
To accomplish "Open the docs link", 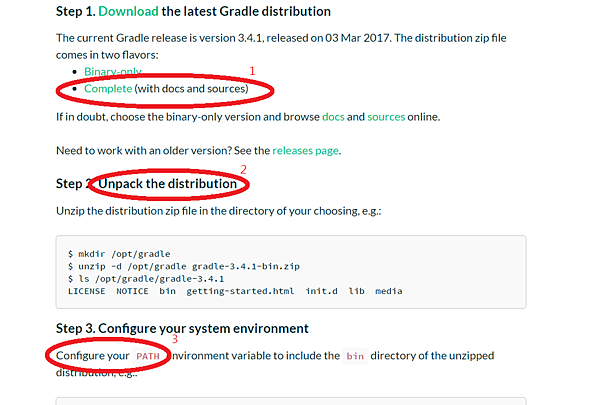I will (333, 117).
